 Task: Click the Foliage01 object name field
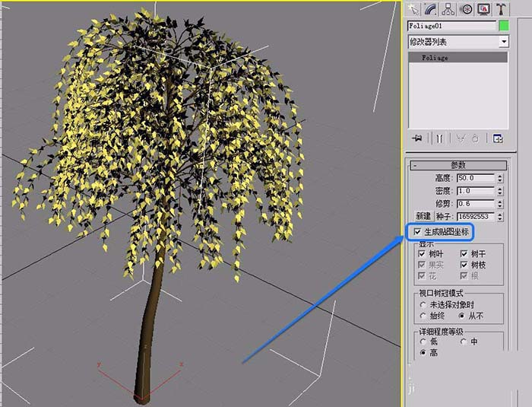pyautogui.click(x=452, y=26)
